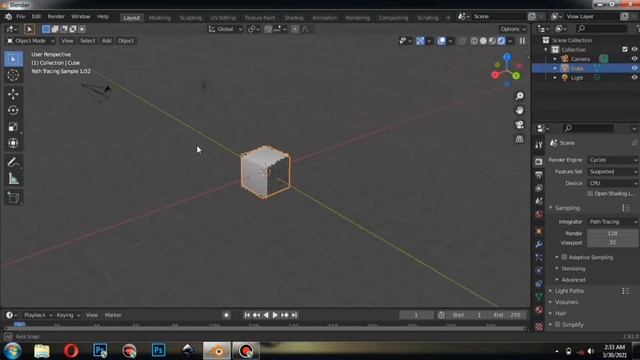
Task: Open the File menu
Action: pos(21,17)
